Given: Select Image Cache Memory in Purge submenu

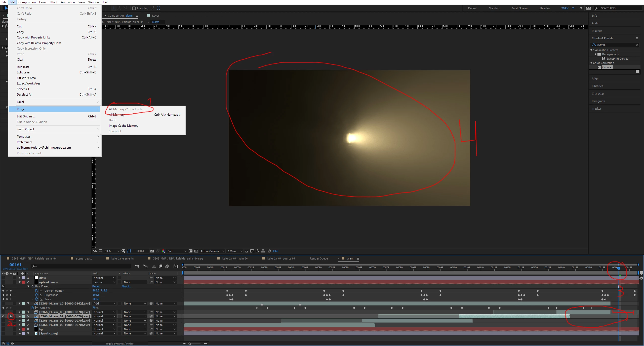Looking at the screenshot, I should click(124, 126).
